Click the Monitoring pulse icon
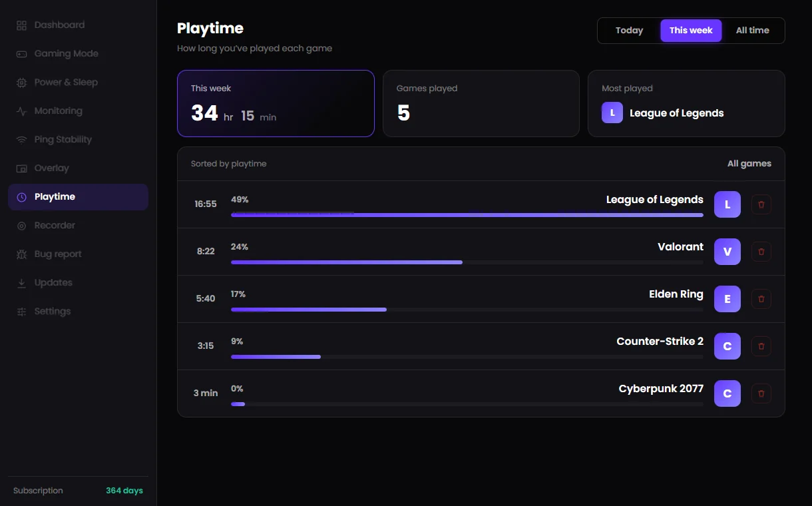The height and width of the screenshot is (506, 812). (21, 111)
